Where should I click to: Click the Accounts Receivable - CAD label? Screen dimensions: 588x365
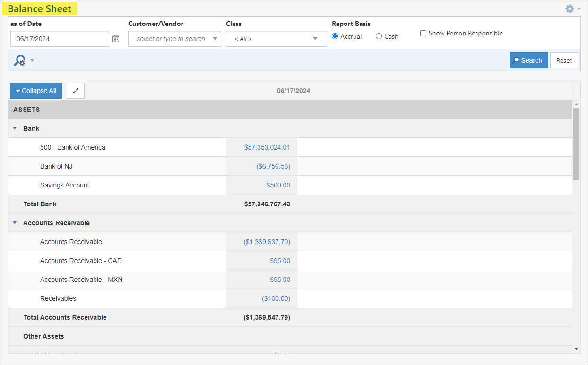(81, 261)
